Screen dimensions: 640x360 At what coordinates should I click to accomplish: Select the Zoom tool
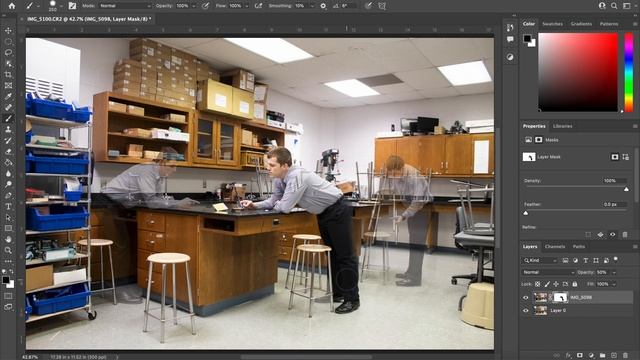pos(8,250)
